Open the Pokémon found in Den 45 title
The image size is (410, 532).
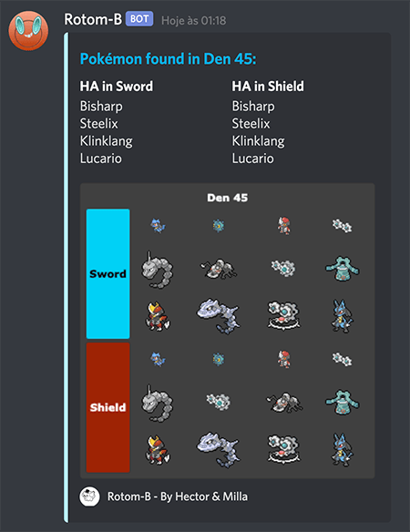[x=168, y=58]
